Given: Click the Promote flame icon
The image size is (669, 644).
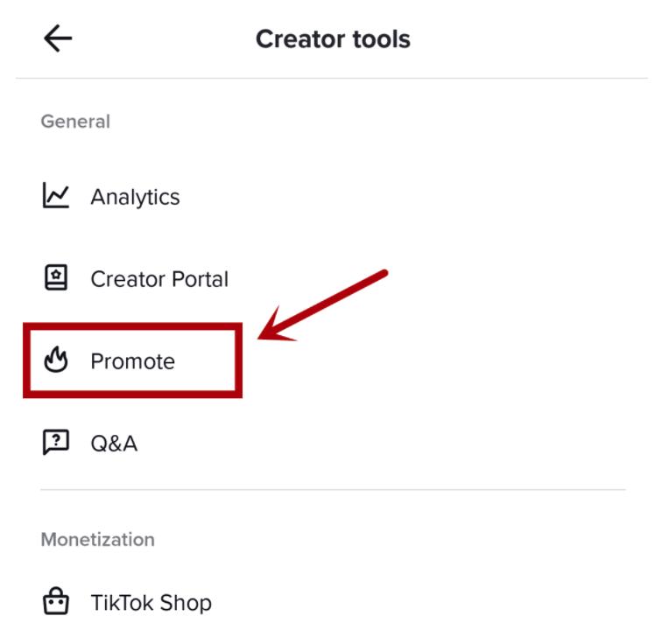Looking at the screenshot, I should tap(55, 360).
